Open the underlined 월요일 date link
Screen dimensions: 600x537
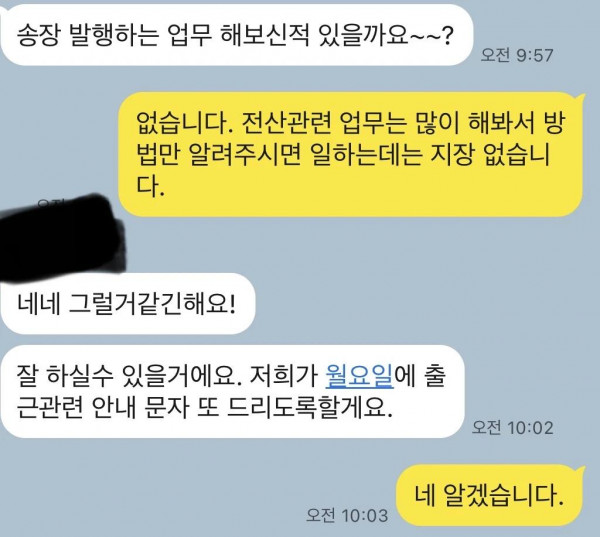pyautogui.click(x=359, y=376)
